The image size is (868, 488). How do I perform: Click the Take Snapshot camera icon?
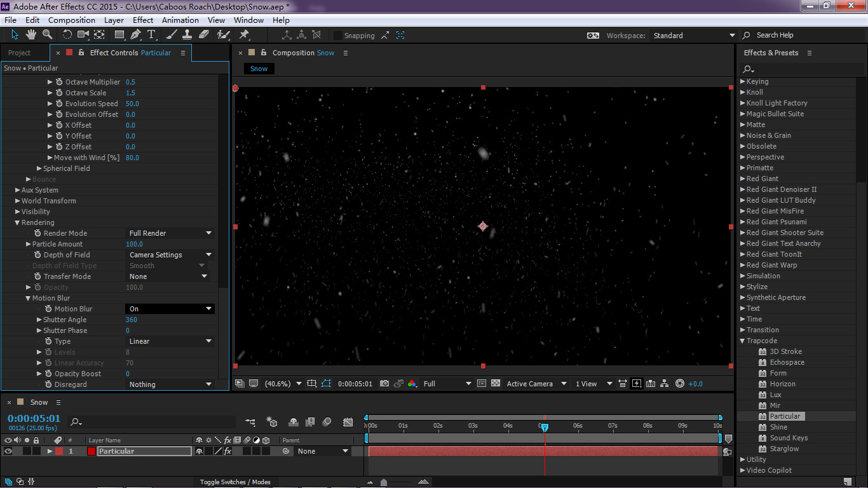tap(384, 384)
